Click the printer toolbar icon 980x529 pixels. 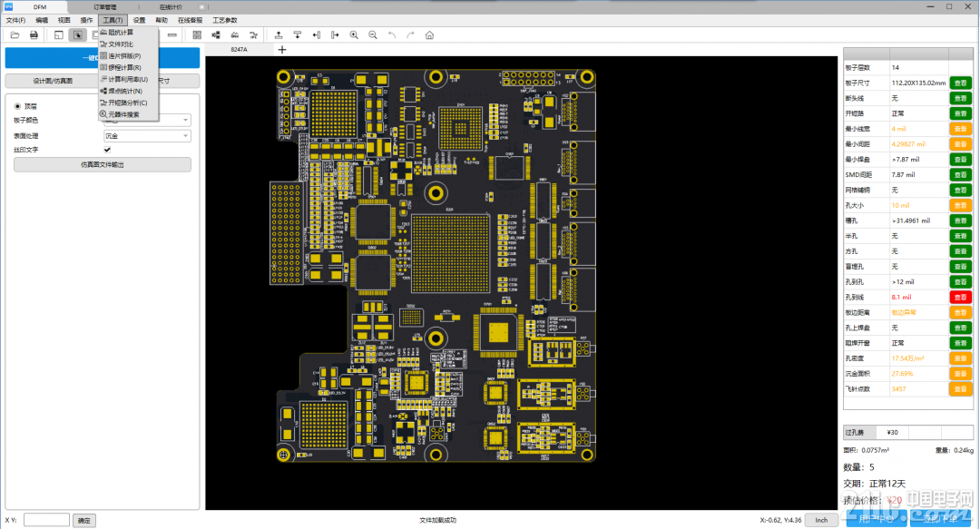(34, 35)
